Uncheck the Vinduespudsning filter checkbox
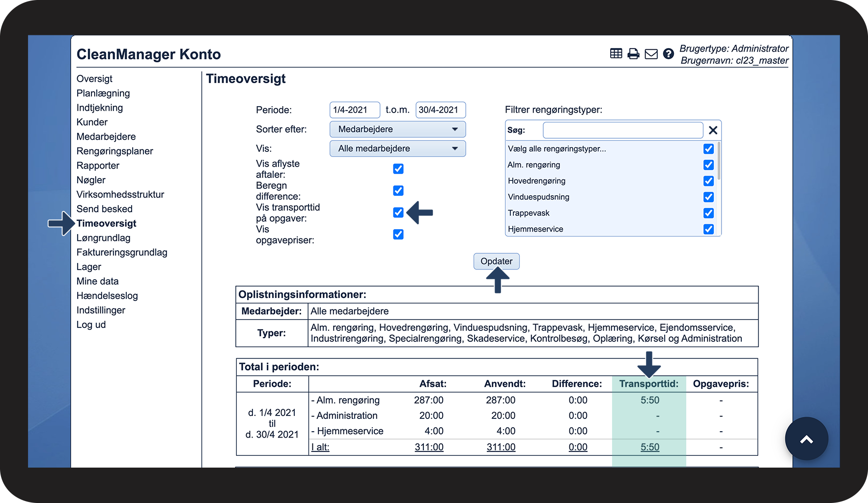 click(708, 197)
